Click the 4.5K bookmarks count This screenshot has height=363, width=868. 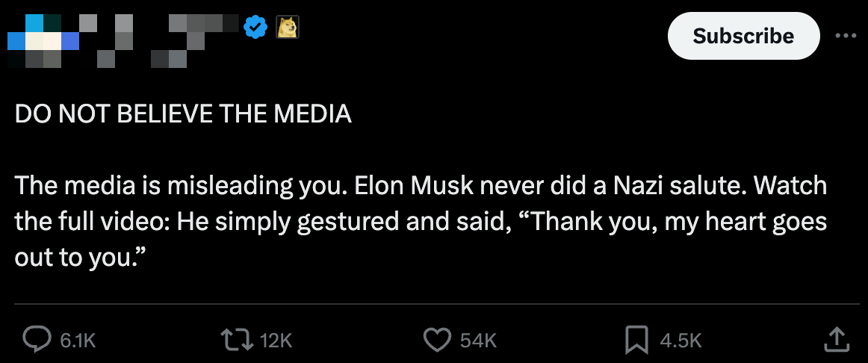[681, 341]
